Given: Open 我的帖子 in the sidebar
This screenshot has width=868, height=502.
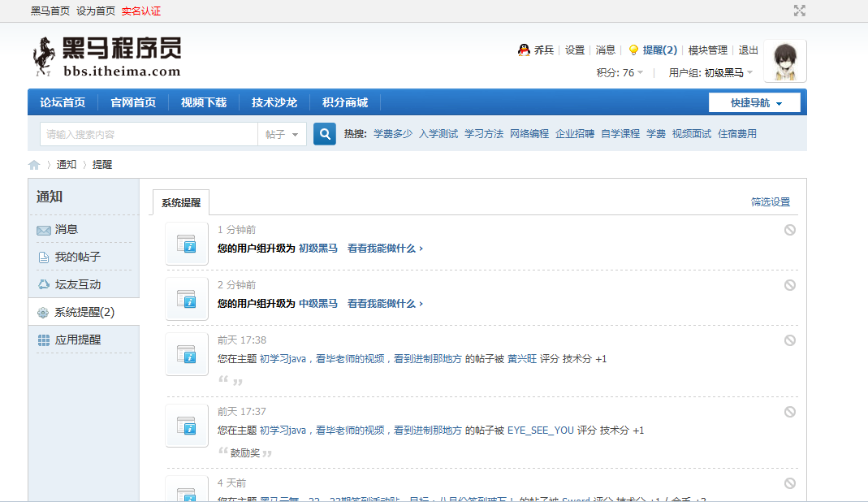Looking at the screenshot, I should (78, 257).
